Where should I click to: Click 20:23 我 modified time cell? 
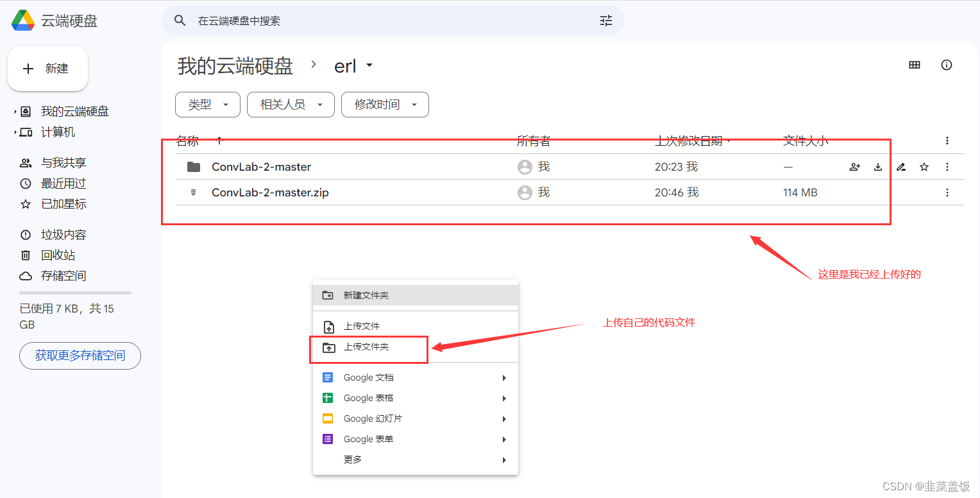676,167
